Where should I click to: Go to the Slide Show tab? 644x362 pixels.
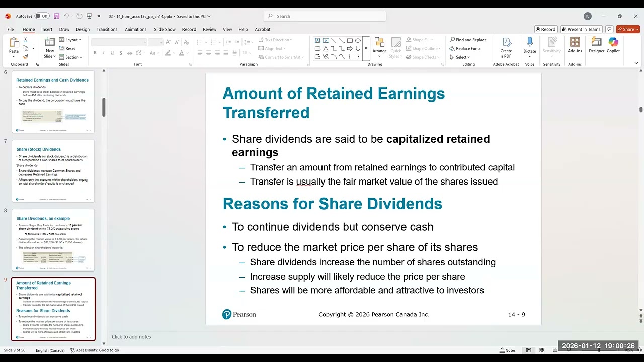(x=165, y=29)
